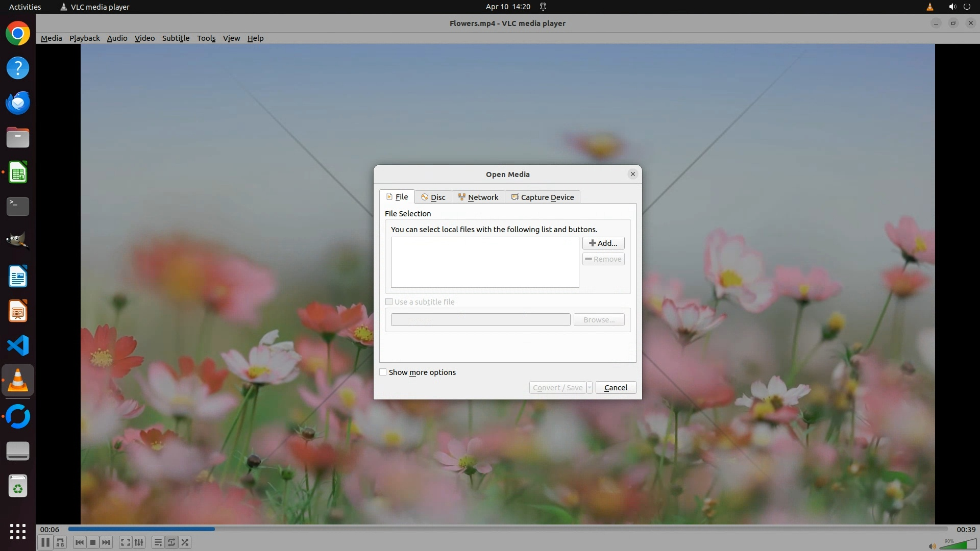Open extended settings equalizer icon
Screen dimensions: 980x551
tap(139, 542)
